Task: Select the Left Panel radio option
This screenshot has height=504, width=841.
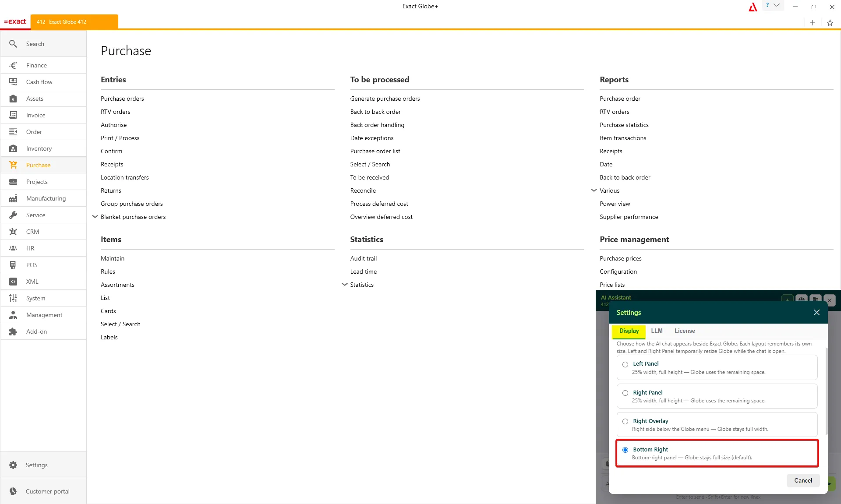Action: point(625,364)
